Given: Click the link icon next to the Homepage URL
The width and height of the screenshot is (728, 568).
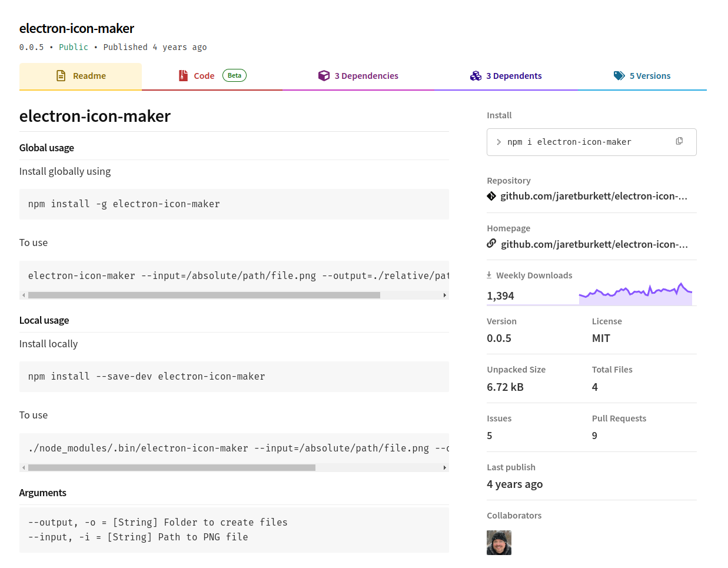Looking at the screenshot, I should pyautogui.click(x=491, y=243).
